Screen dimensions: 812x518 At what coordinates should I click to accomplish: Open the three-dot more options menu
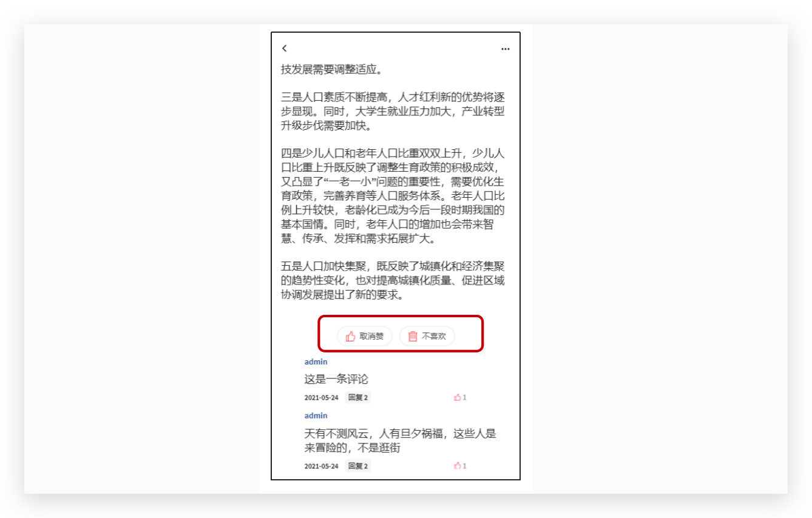[506, 49]
